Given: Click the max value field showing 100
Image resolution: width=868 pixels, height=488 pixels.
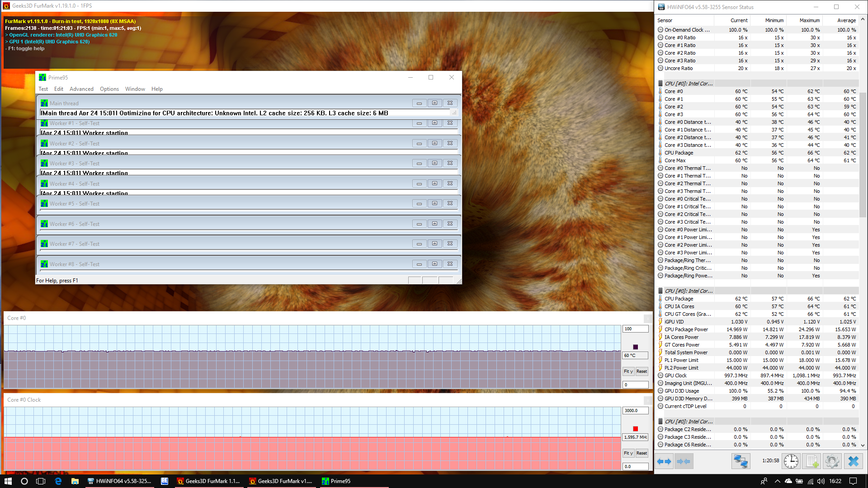Looking at the screenshot, I should 635,329.
